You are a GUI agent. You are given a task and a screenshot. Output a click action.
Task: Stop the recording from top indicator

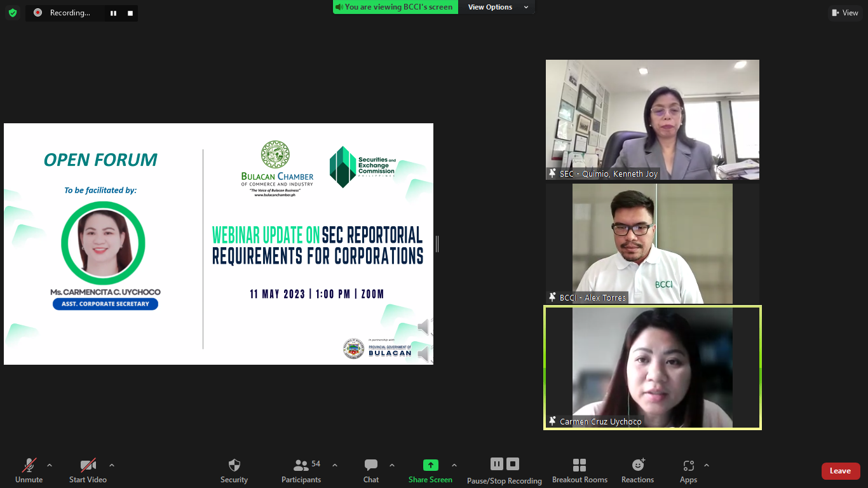click(130, 13)
